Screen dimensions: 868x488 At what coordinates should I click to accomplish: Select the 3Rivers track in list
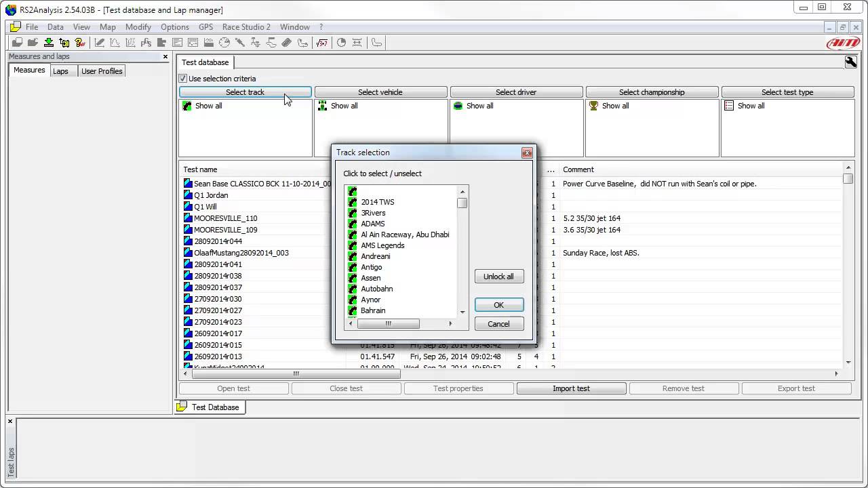373,213
